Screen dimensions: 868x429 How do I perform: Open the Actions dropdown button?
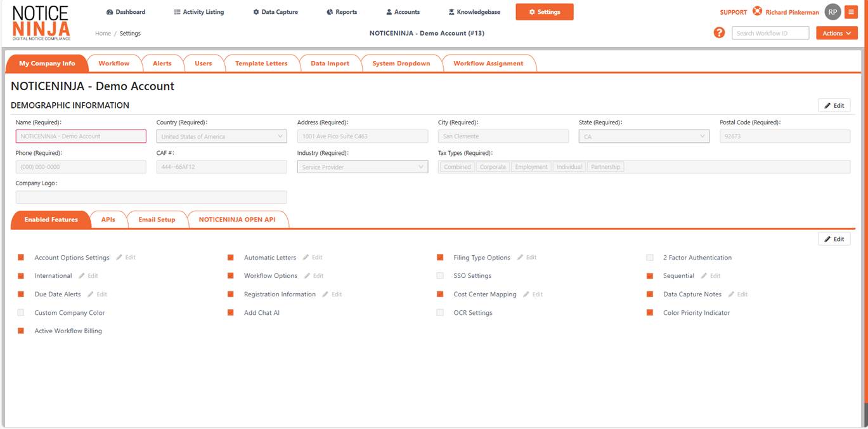point(836,33)
